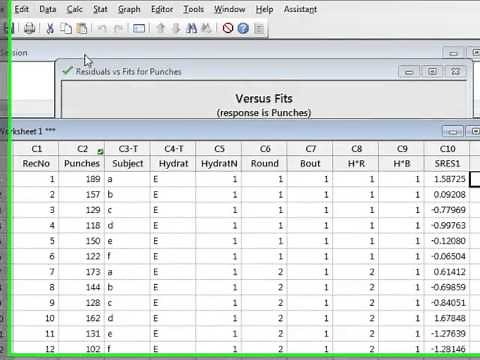This screenshot has width=480, height=360.
Task: Select the C10 column header
Action: 447,149
